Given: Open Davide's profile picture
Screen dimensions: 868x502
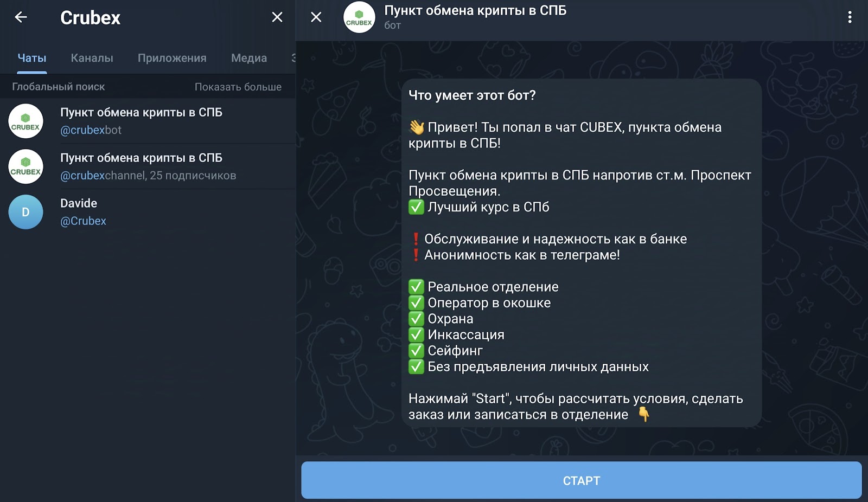Looking at the screenshot, I should pos(25,212).
